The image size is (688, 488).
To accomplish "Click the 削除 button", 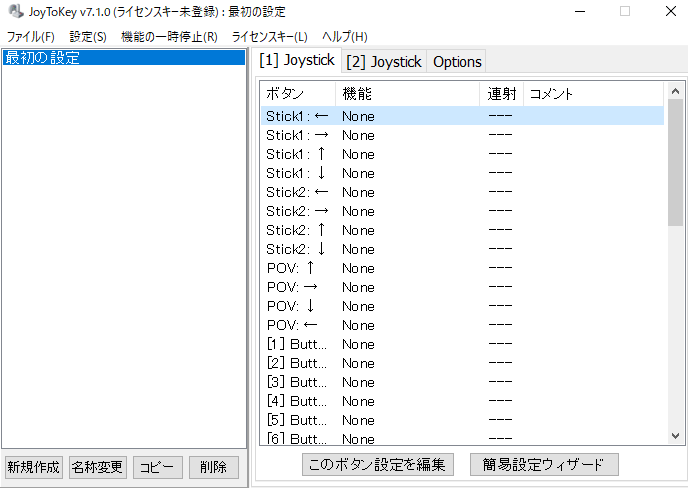I will [214, 467].
